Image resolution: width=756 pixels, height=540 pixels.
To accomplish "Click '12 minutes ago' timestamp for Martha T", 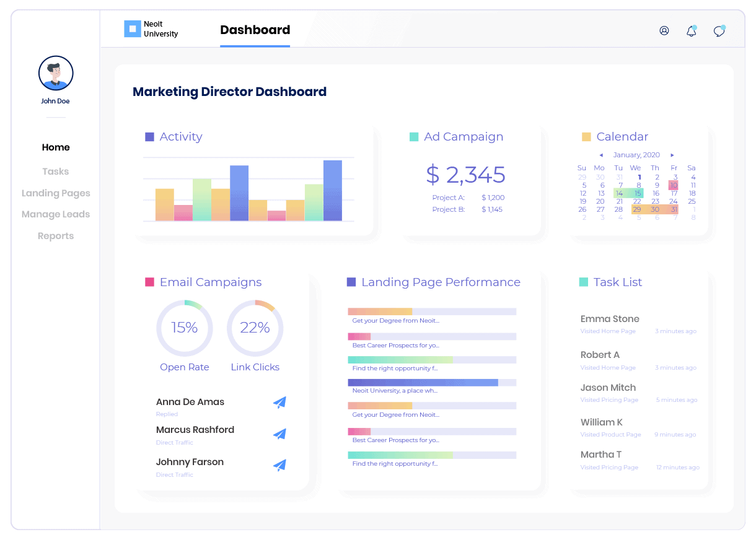I will 678,468.
